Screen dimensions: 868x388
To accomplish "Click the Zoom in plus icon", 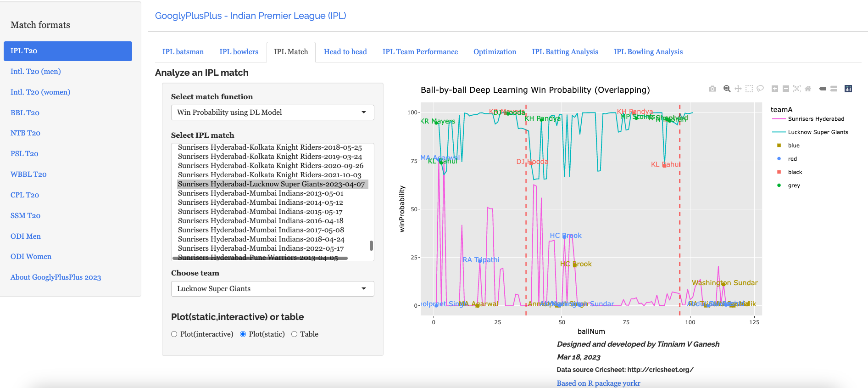I will pyautogui.click(x=775, y=89).
